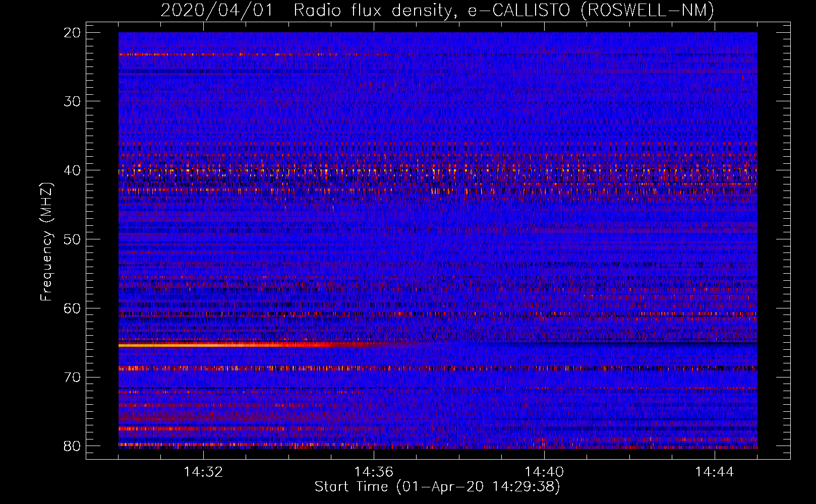Click the 80 MHz frequency tick label
Image resolution: width=816 pixels, height=504 pixels.
[73, 446]
